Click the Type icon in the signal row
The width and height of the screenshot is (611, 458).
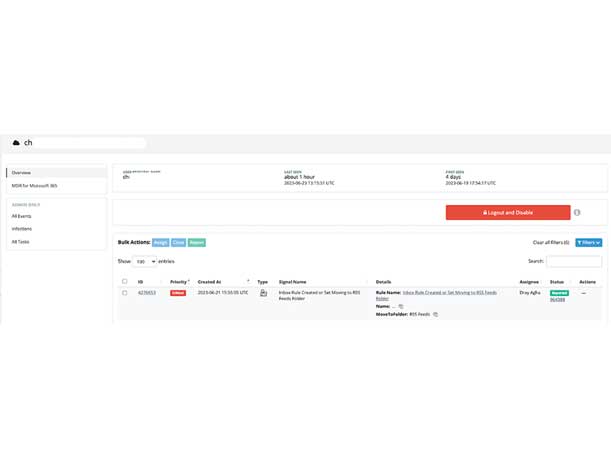tap(263, 293)
